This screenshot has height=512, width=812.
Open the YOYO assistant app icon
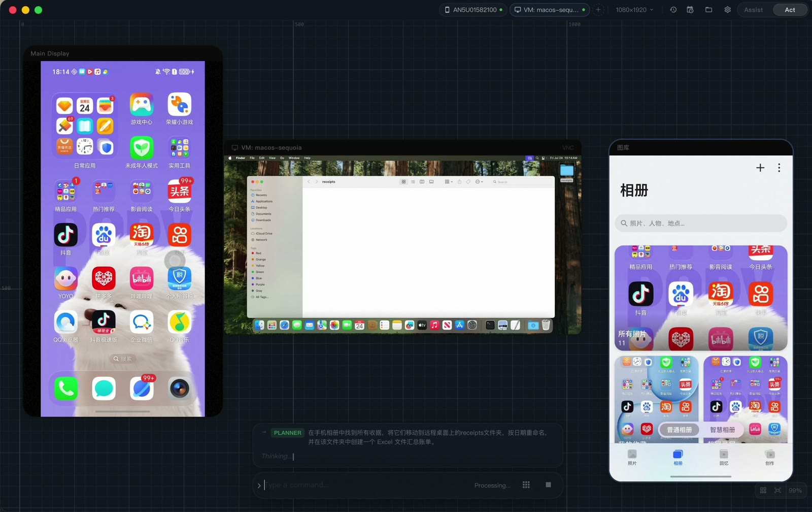pos(66,279)
